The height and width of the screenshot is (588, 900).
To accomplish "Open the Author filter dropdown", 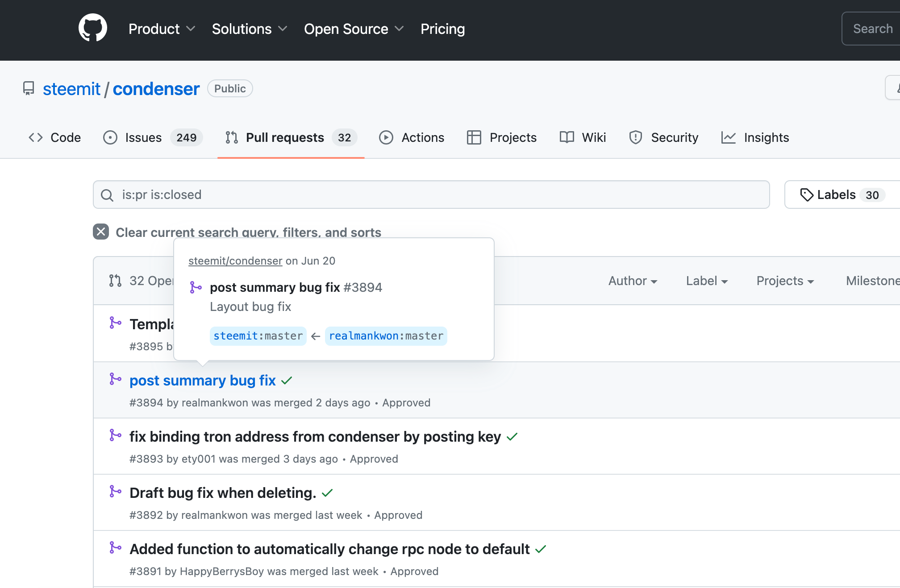I will tap(633, 281).
